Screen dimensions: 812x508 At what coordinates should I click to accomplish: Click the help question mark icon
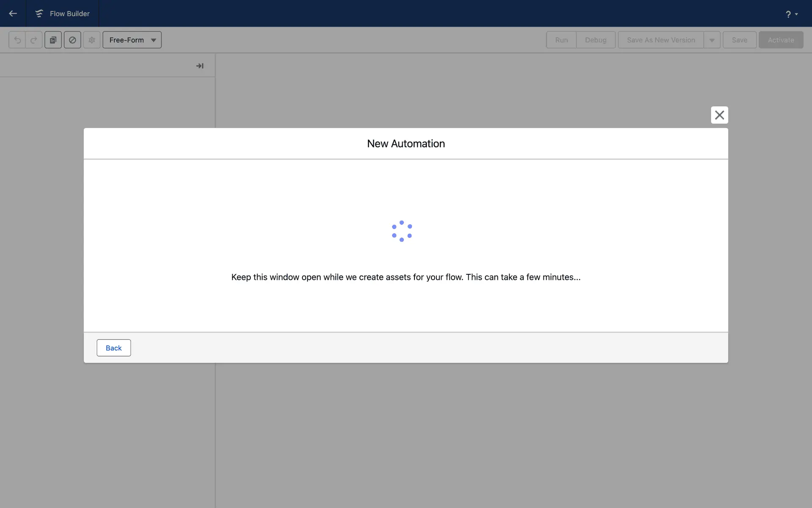(x=788, y=14)
